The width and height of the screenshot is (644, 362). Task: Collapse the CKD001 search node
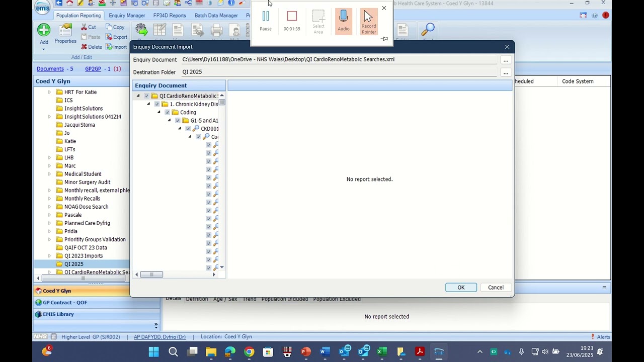pos(180,129)
